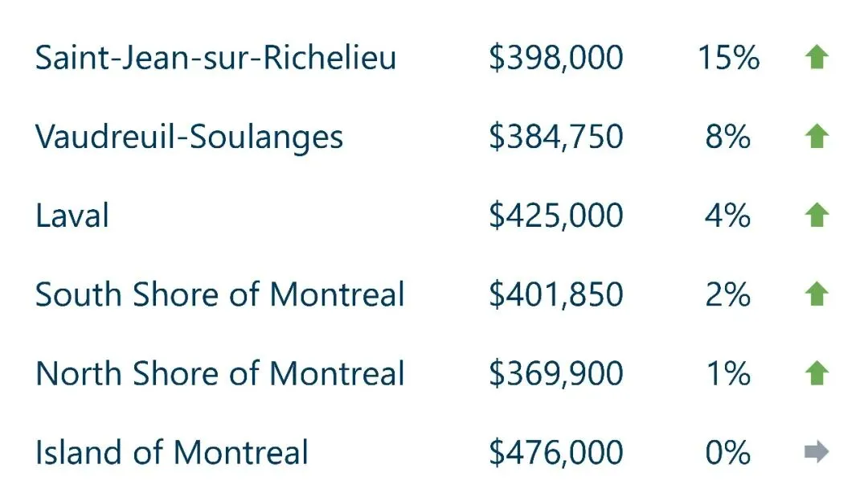This screenshot has width=868, height=493.
Task: Choose South Shore of Montreal label
Action: 219,294
